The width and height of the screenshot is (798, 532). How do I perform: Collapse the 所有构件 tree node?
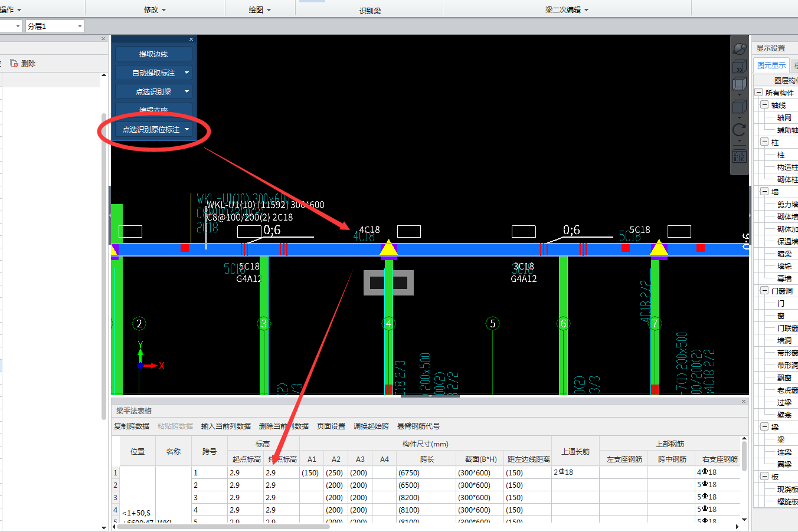coord(759,93)
